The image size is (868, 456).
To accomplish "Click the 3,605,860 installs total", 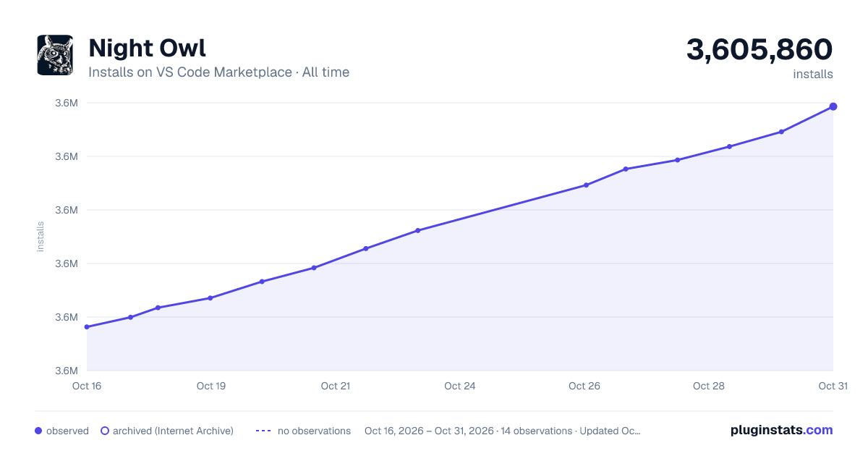I will point(759,49).
